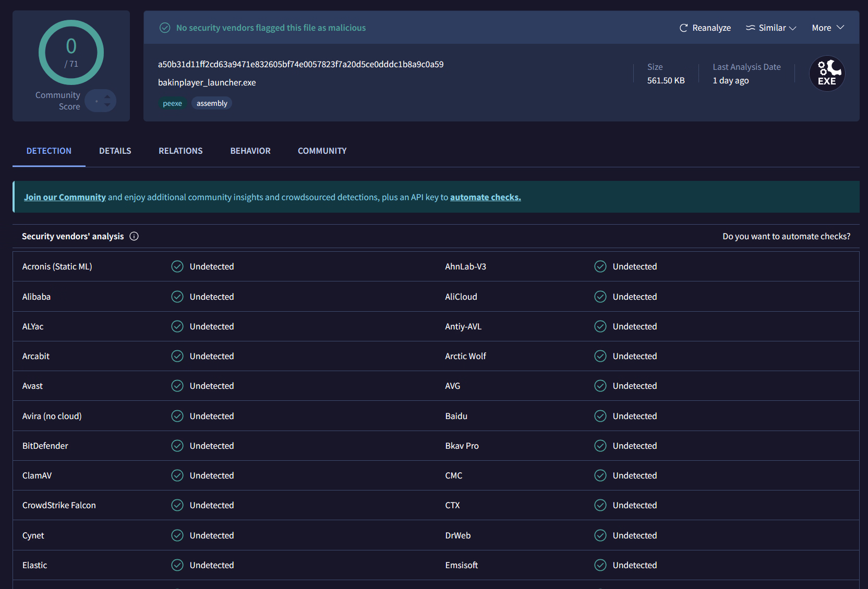Image resolution: width=868 pixels, height=589 pixels.
Task: Follow the Join our Community link
Action: pyautogui.click(x=65, y=197)
